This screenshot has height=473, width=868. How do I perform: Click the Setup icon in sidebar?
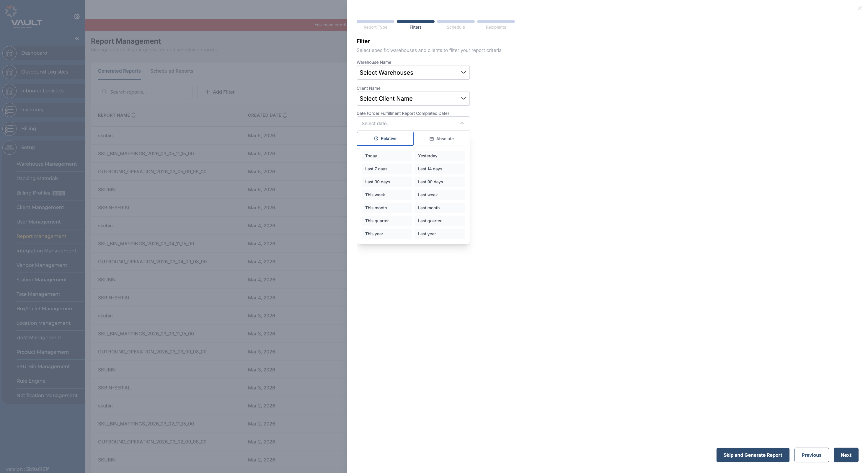9,148
